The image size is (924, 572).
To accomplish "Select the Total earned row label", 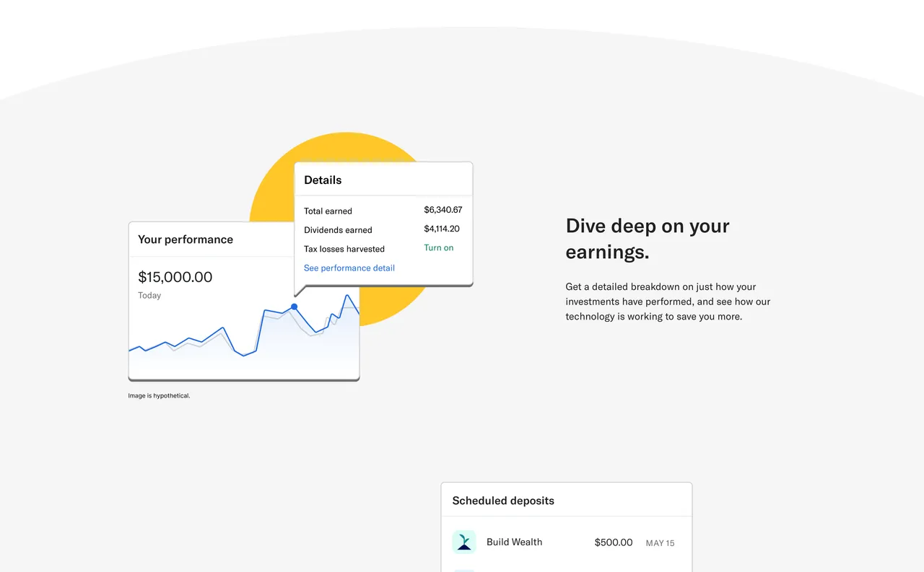I will pyautogui.click(x=328, y=211).
